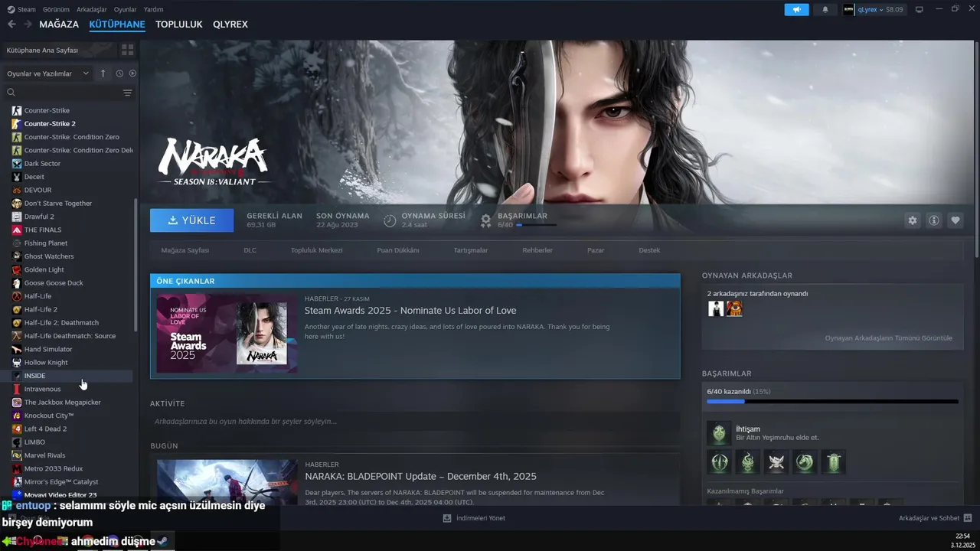Open Rehberler link
The image size is (980, 551).
pyautogui.click(x=537, y=250)
